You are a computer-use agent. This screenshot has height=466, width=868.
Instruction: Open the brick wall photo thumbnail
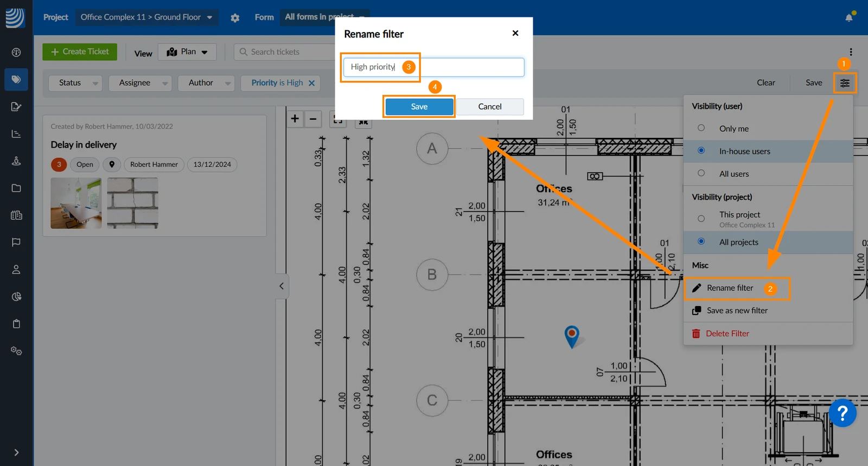(x=132, y=203)
